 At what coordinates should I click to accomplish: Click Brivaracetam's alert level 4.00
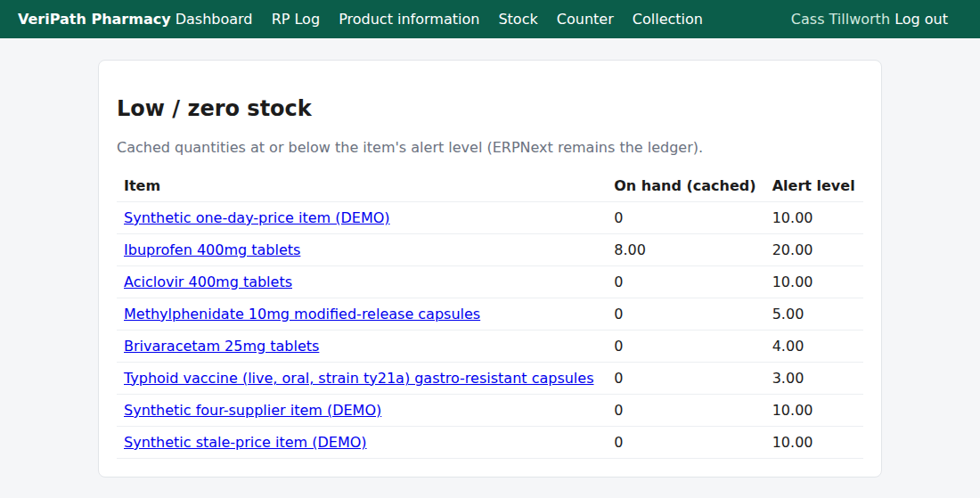[788, 347]
